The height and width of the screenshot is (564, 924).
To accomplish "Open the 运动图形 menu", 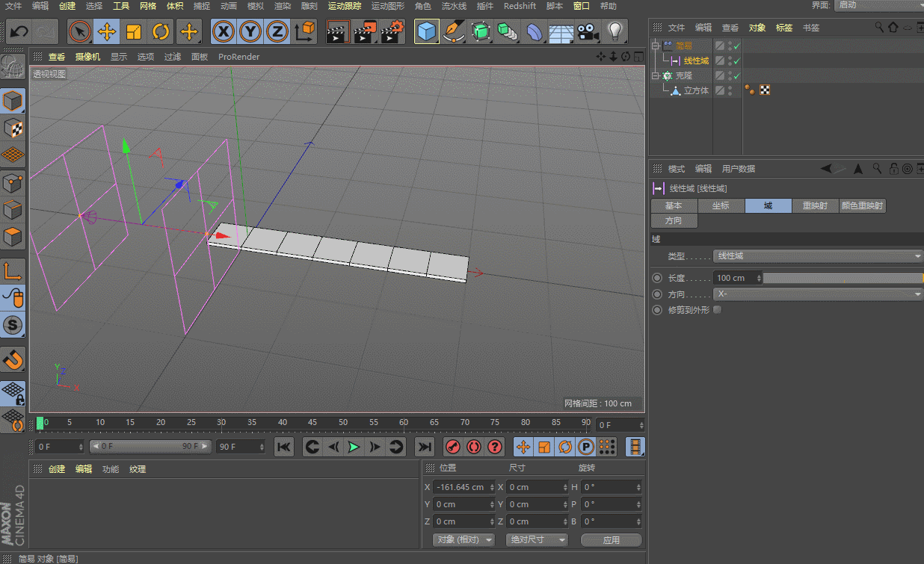I will (x=387, y=6).
